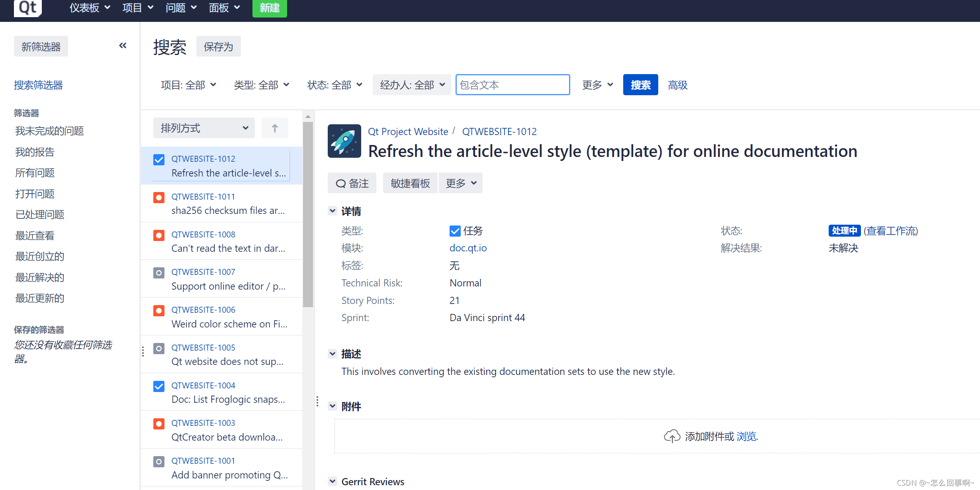Click the ascending sort arrow icon
980x490 pixels.
coord(274,128)
